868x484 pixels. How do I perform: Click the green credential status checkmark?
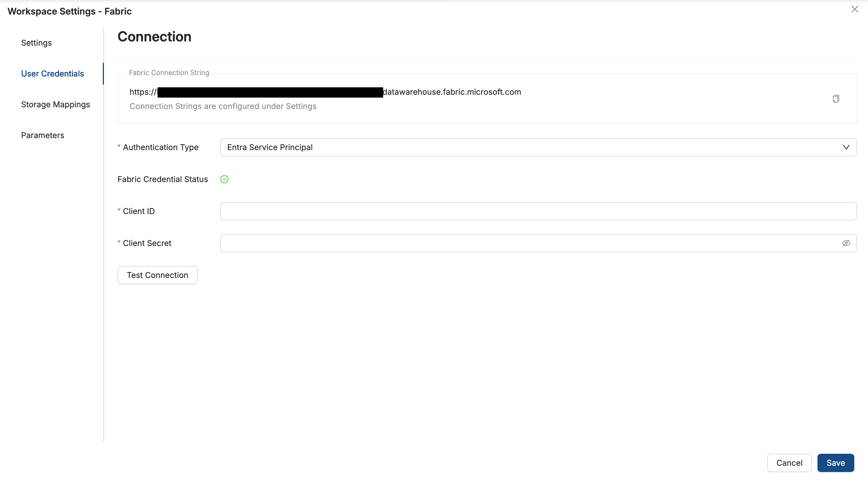coord(224,179)
